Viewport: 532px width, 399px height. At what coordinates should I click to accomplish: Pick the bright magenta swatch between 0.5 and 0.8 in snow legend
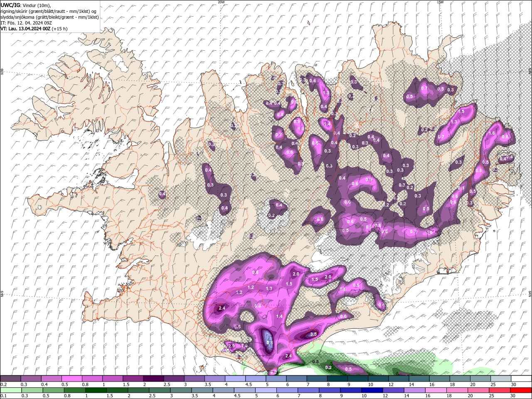coord(71,379)
